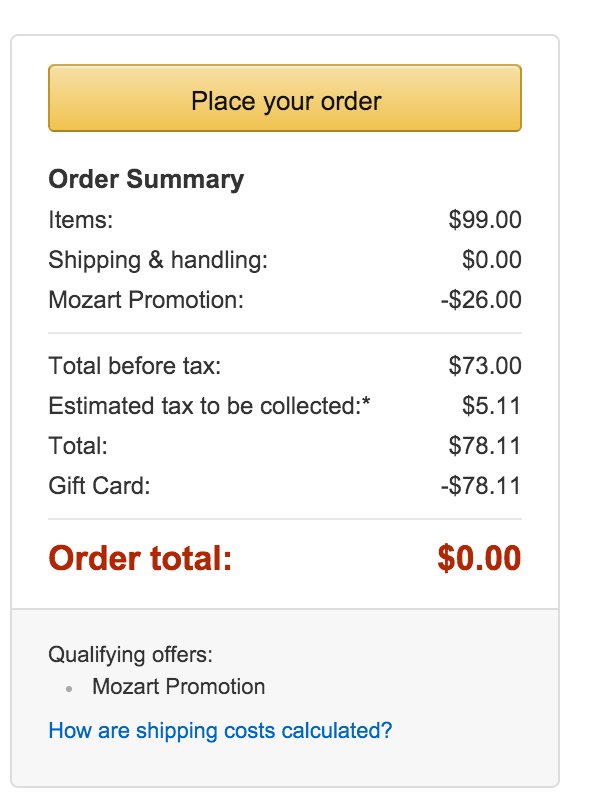Select the Mozart Promotion bulleted offer item

pos(179,687)
